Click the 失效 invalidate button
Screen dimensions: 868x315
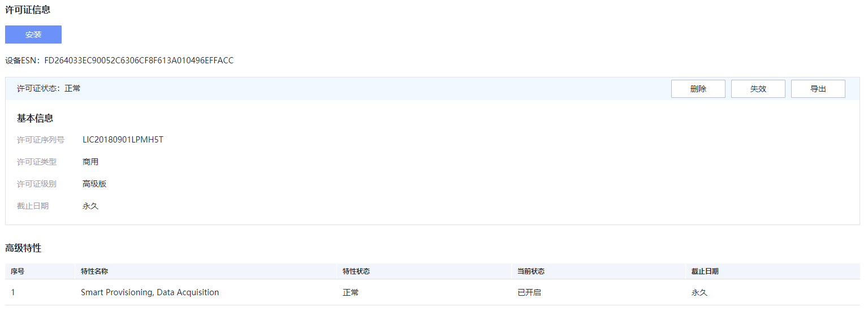tap(758, 89)
